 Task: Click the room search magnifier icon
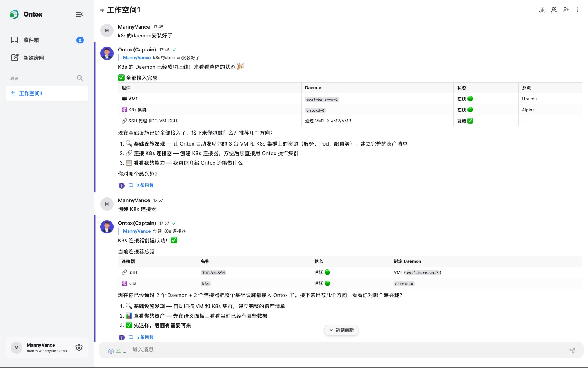pos(80,78)
